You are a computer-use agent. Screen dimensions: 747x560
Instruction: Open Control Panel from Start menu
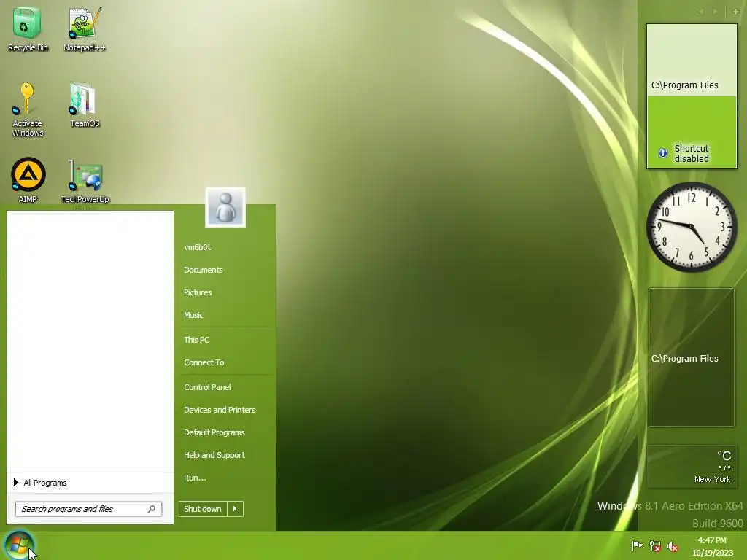click(x=207, y=387)
